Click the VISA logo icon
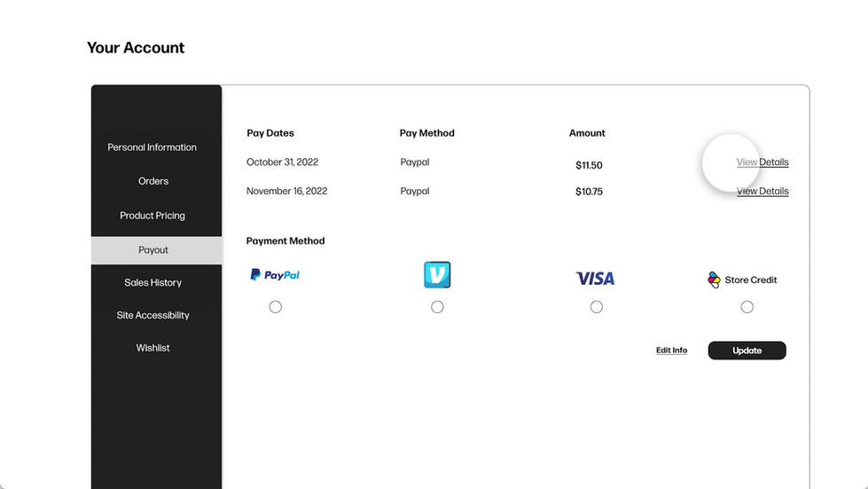 pos(595,279)
